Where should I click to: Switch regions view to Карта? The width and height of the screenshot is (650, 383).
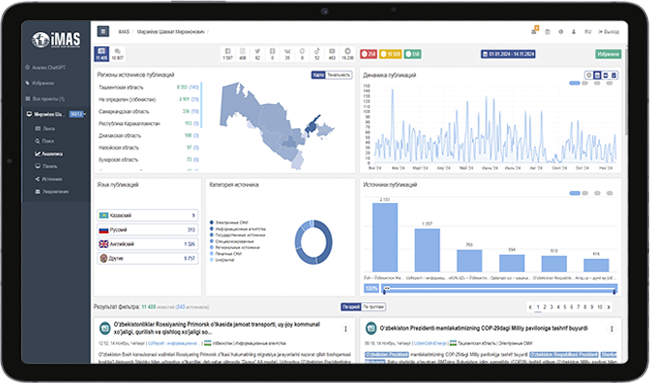pyautogui.click(x=318, y=75)
